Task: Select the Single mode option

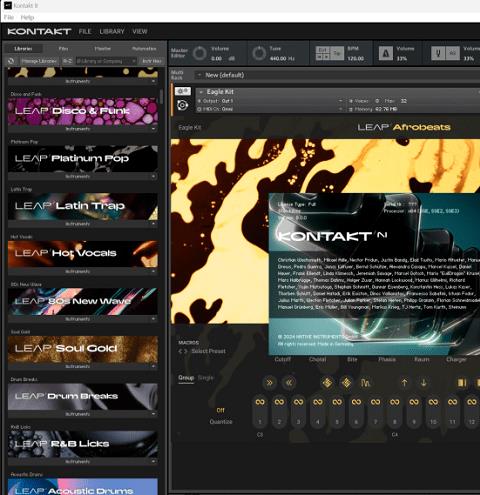Action: point(206,378)
